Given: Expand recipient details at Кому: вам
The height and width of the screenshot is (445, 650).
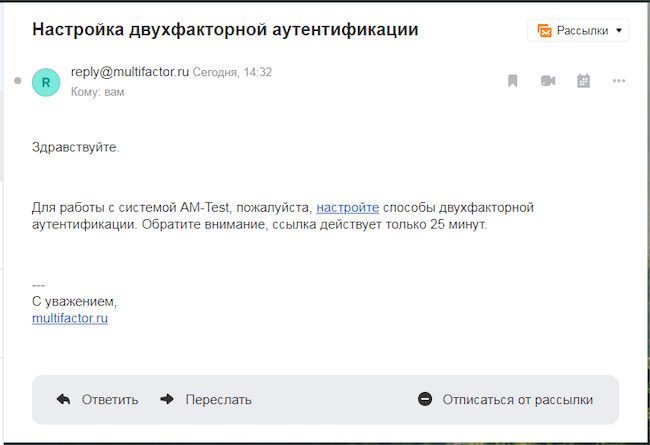Looking at the screenshot, I should [x=98, y=92].
